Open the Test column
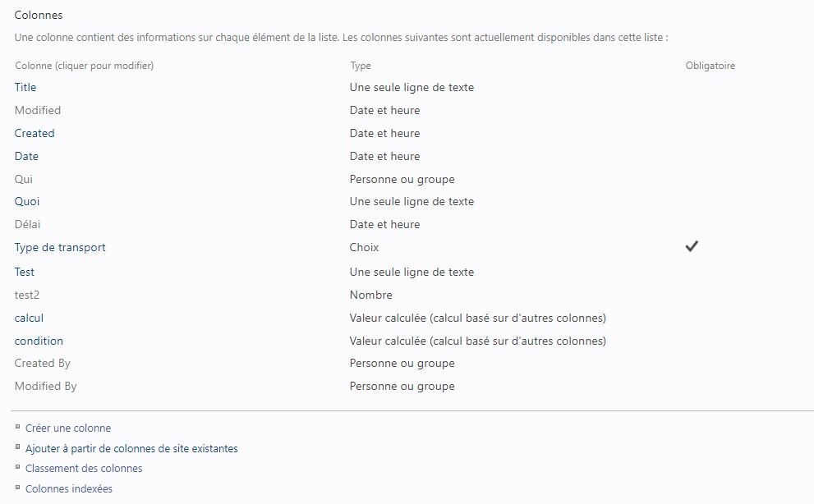The height and width of the screenshot is (504, 814). [x=25, y=272]
